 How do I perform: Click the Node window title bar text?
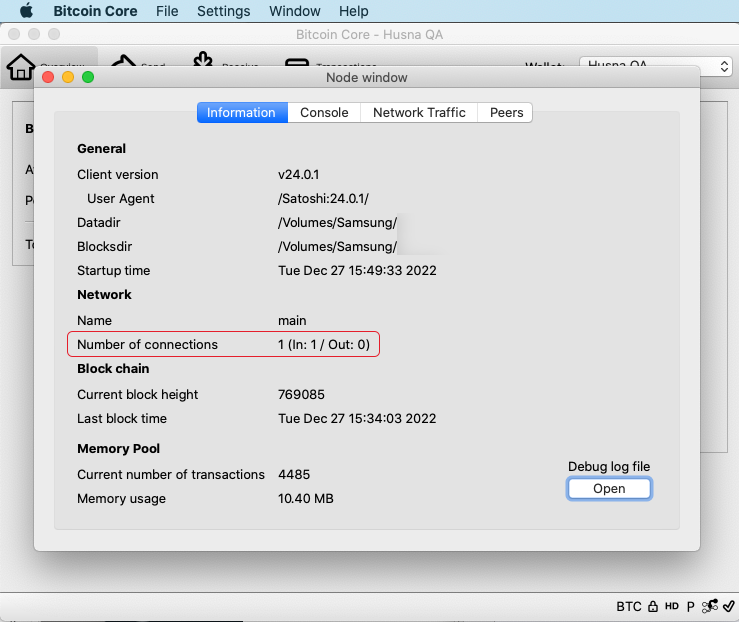pos(367,77)
